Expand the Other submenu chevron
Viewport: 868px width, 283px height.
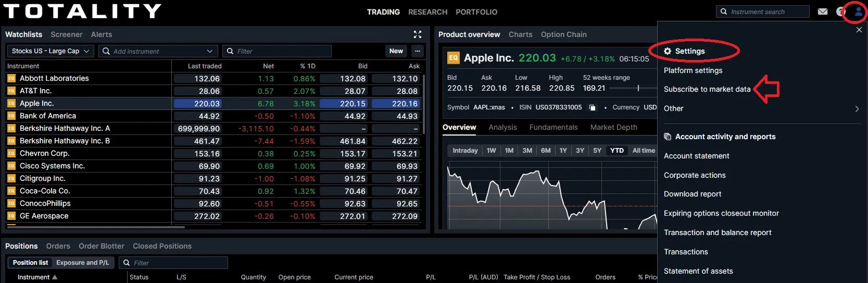tap(857, 108)
